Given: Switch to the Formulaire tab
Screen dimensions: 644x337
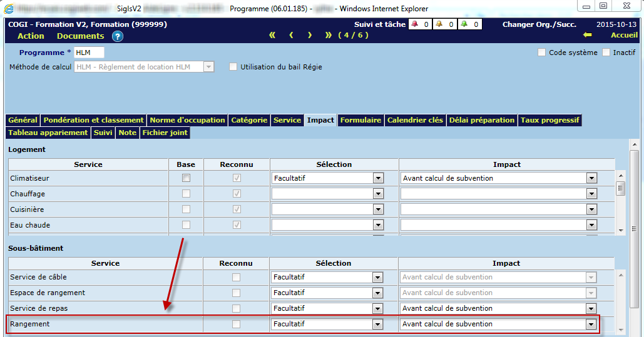Looking at the screenshot, I should (x=360, y=120).
